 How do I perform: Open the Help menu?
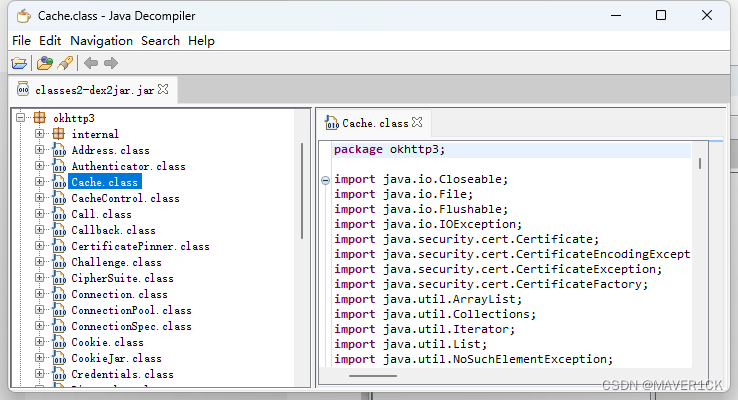click(x=201, y=41)
